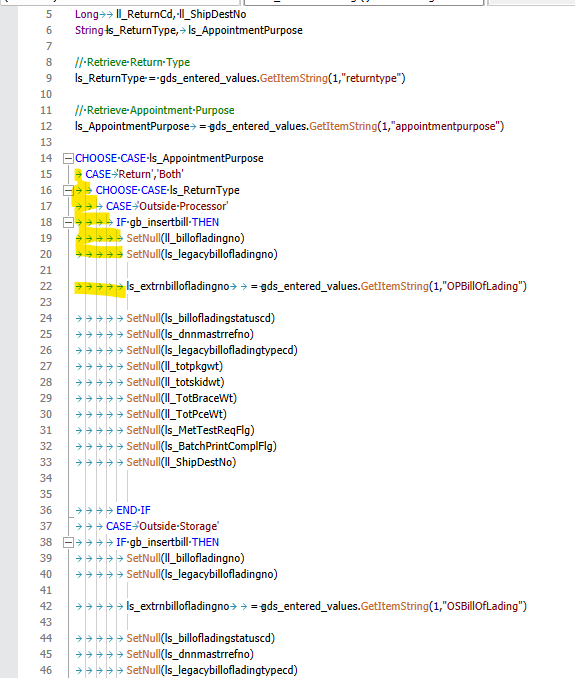The image size is (575, 678).
Task: Click SetNull(ls_dnnmastrrefno) on line 25
Action: coord(190,334)
